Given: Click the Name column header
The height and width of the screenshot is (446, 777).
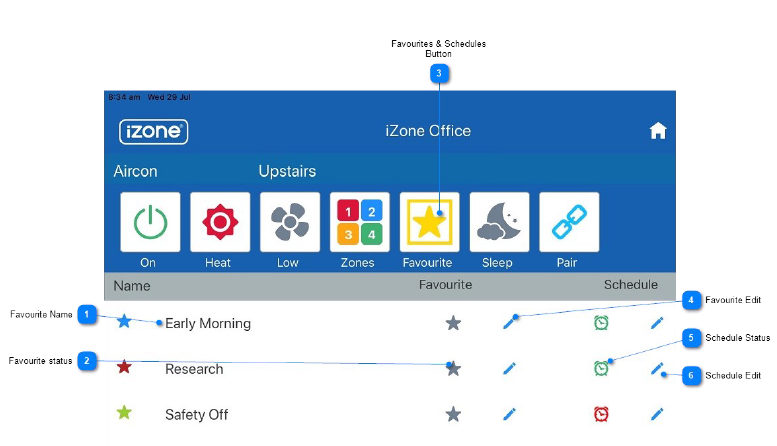Looking at the screenshot, I should point(132,286).
